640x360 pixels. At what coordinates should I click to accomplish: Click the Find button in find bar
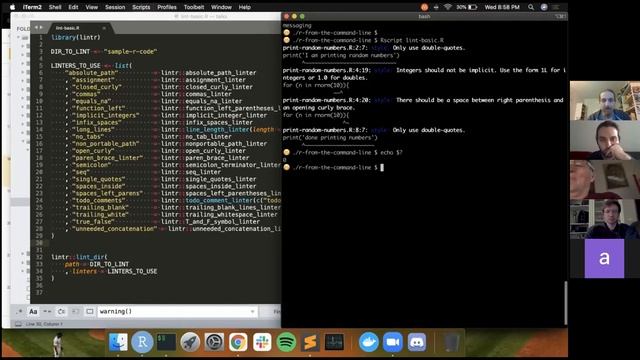point(277,311)
